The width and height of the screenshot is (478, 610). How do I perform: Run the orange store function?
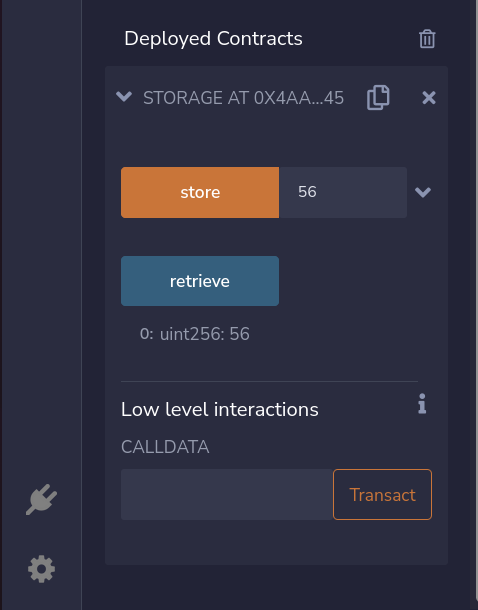pos(200,192)
